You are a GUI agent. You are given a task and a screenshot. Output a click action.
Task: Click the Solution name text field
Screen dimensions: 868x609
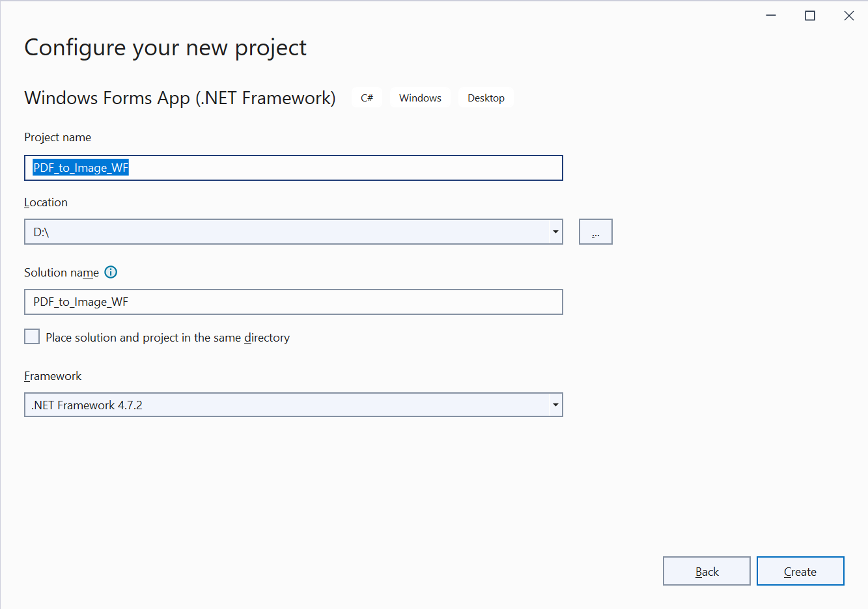[x=294, y=302]
